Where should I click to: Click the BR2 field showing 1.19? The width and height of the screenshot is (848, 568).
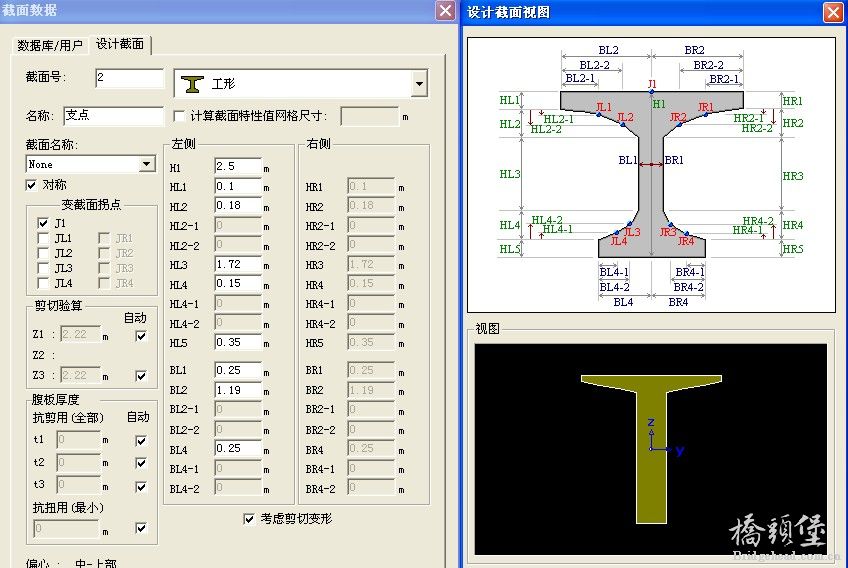(371, 391)
